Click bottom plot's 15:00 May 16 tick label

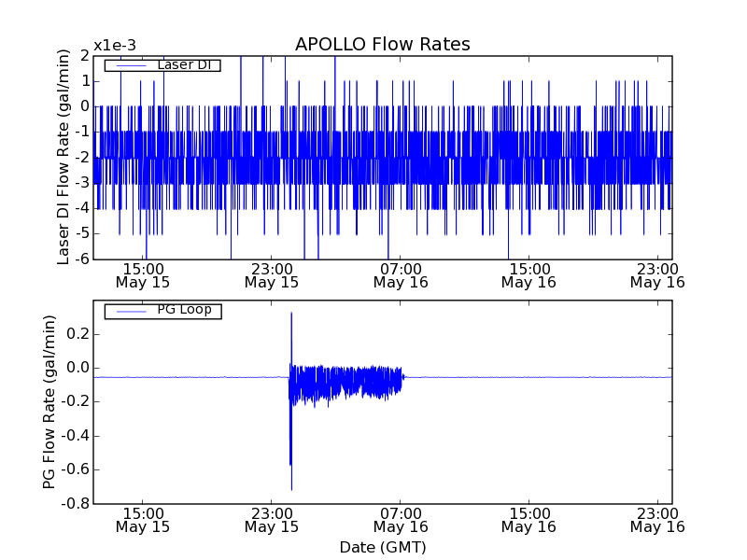[x=529, y=519]
